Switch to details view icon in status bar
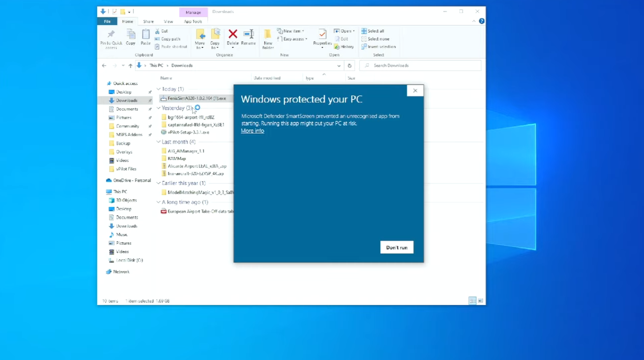Screen dimensions: 644x360 tap(472, 301)
